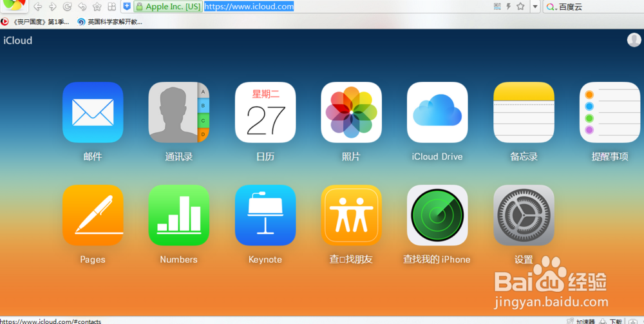
Task: Open the Reminders (提醒事项) app icon
Action: click(x=610, y=113)
